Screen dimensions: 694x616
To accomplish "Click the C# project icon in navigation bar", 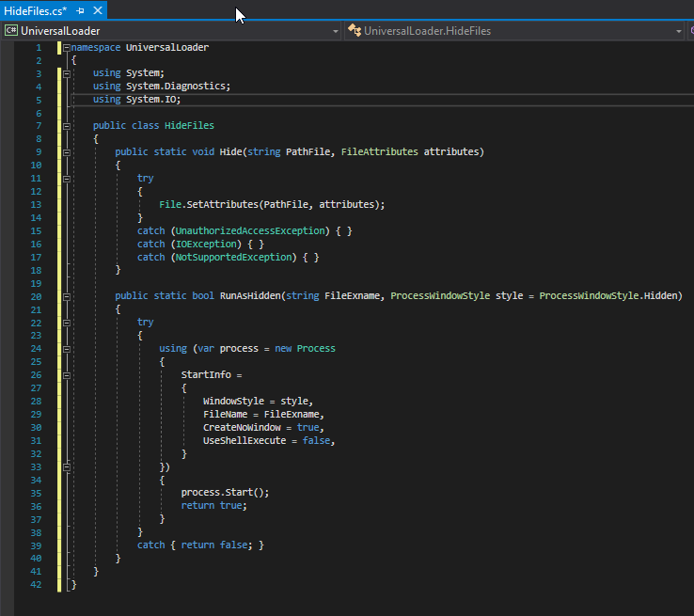I will [x=11, y=31].
